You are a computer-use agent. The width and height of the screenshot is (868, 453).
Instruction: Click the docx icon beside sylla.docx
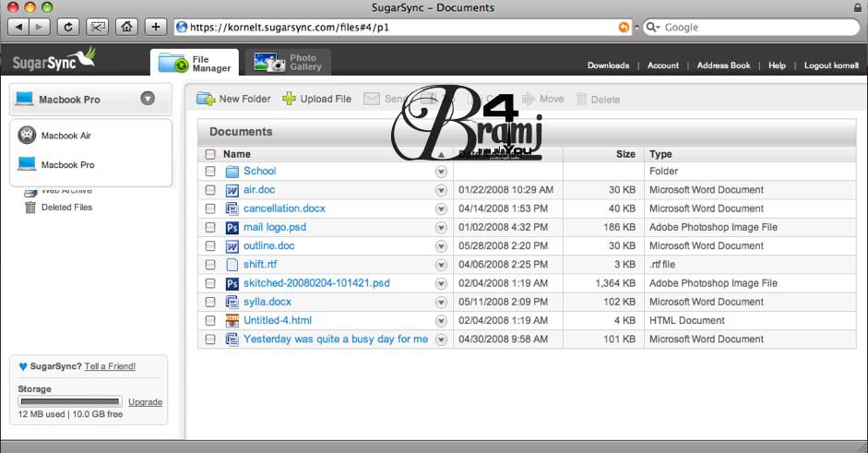tap(232, 302)
